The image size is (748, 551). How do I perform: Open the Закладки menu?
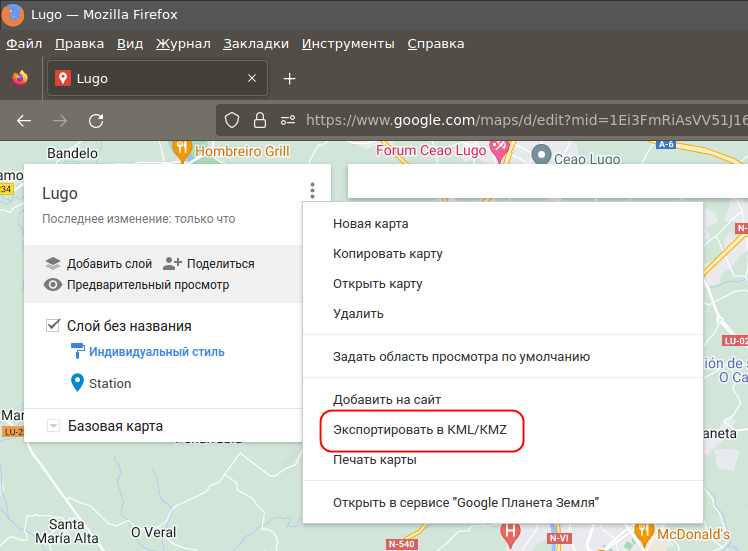[256, 44]
